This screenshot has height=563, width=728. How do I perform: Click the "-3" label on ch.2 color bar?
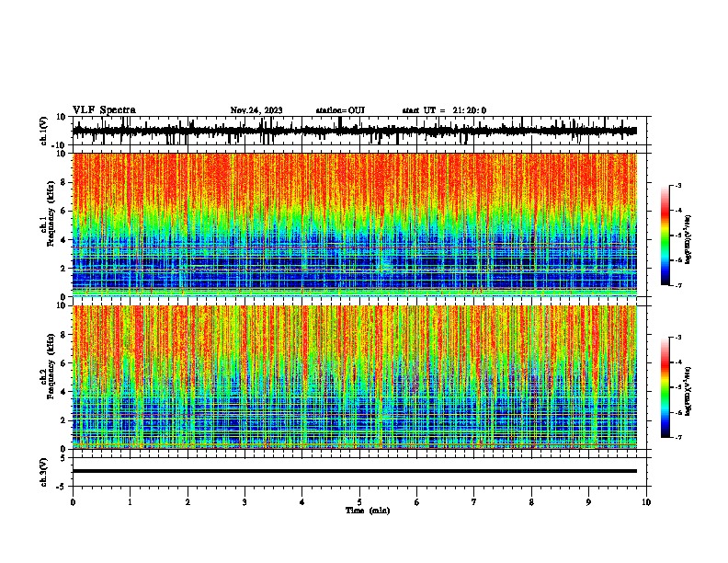(677, 338)
